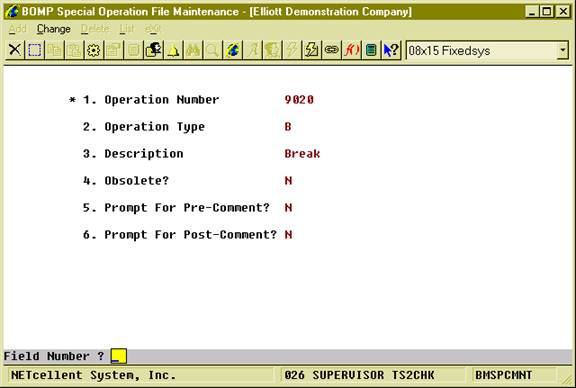
Task: Click the Operation Type value B
Action: click(x=288, y=127)
